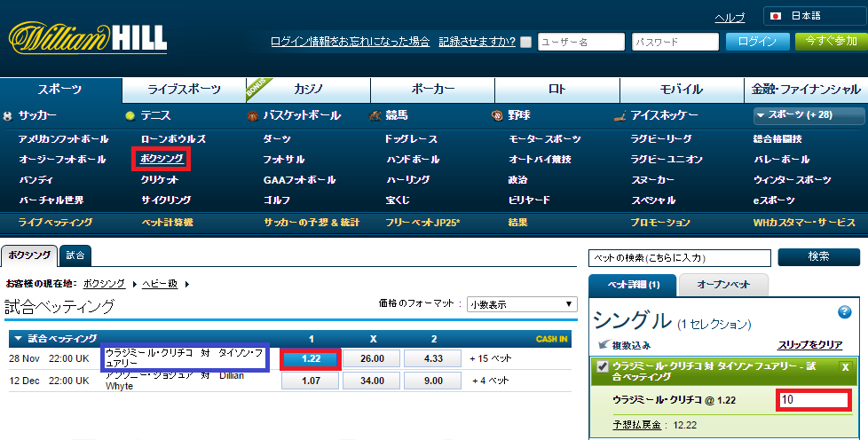This screenshot has width=868, height=440.
Task: Click the basketball icon beside バスケットボール
Action: [x=252, y=116]
